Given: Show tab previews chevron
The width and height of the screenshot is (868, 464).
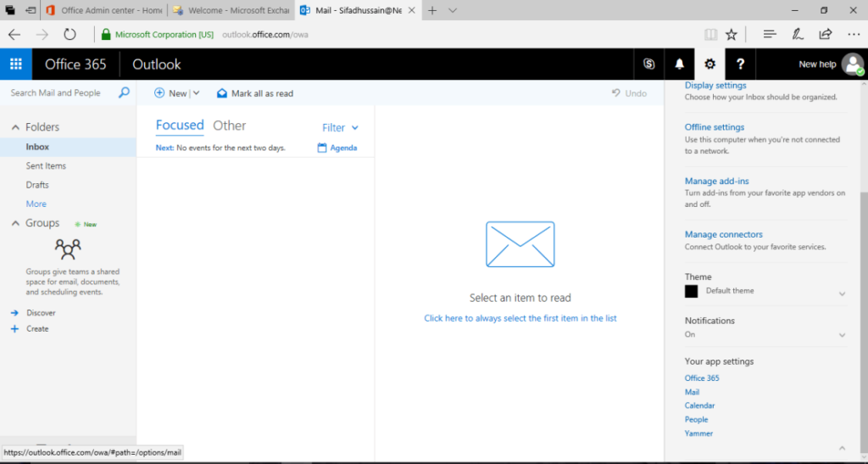Looking at the screenshot, I should (x=453, y=10).
